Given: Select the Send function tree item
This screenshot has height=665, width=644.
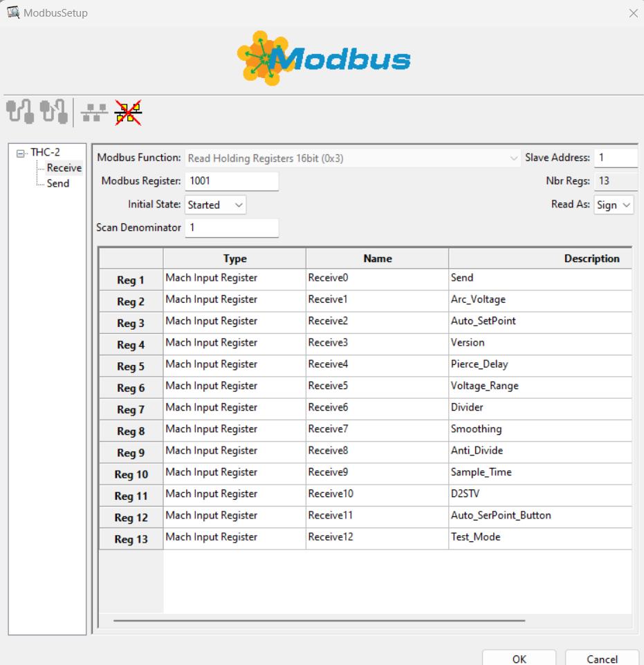Looking at the screenshot, I should coord(57,184).
